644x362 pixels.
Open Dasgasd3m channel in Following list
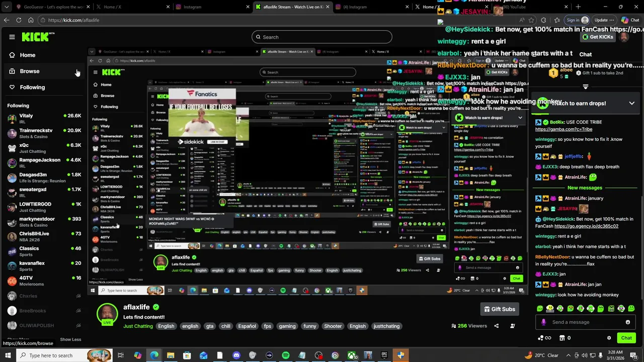[x=44, y=177]
